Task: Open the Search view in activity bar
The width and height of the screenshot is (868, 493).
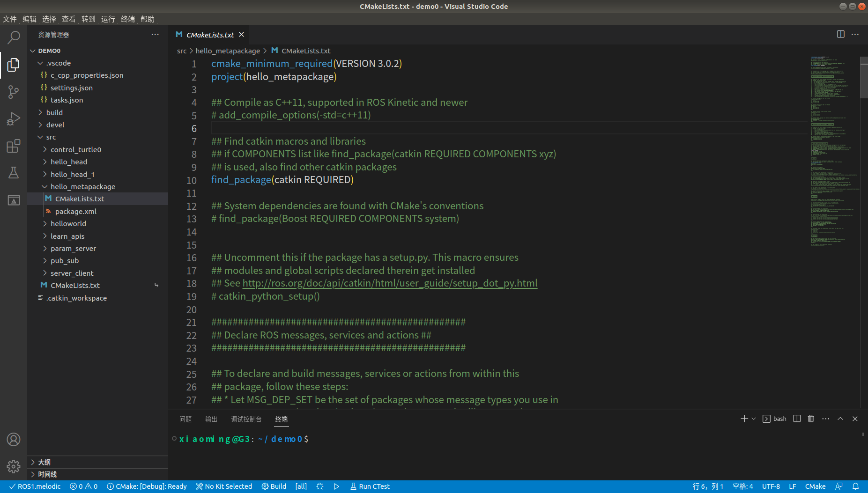Action: tap(14, 37)
